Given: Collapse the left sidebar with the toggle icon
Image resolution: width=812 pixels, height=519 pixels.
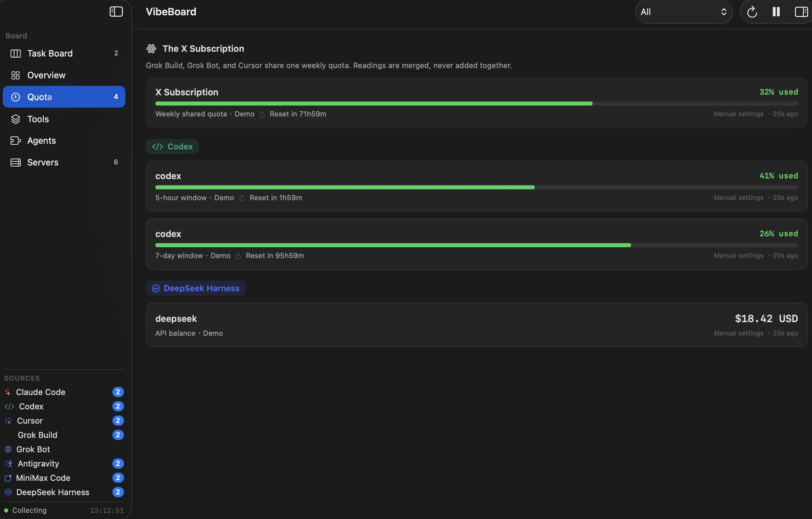Looking at the screenshot, I should tap(116, 12).
